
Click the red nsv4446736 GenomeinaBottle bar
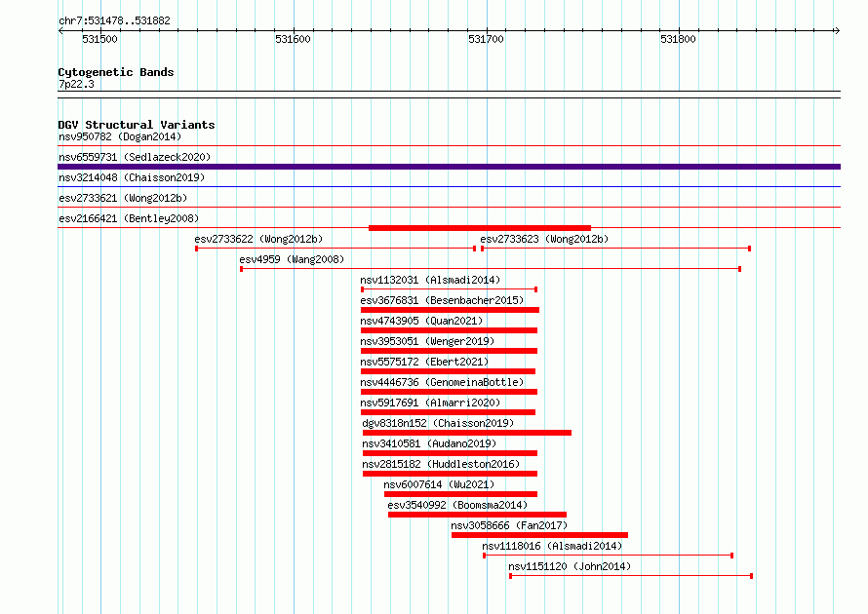tap(449, 392)
